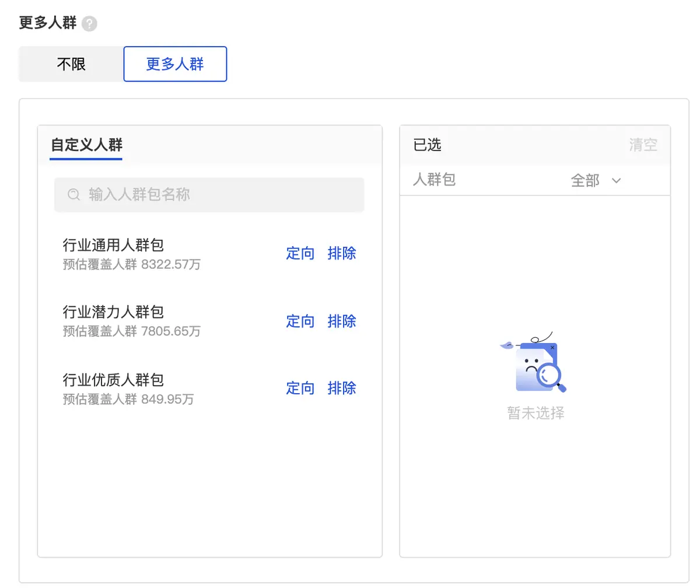Select the 行业优质人群包 list item
This screenshot has width=700, height=588.
point(209,389)
